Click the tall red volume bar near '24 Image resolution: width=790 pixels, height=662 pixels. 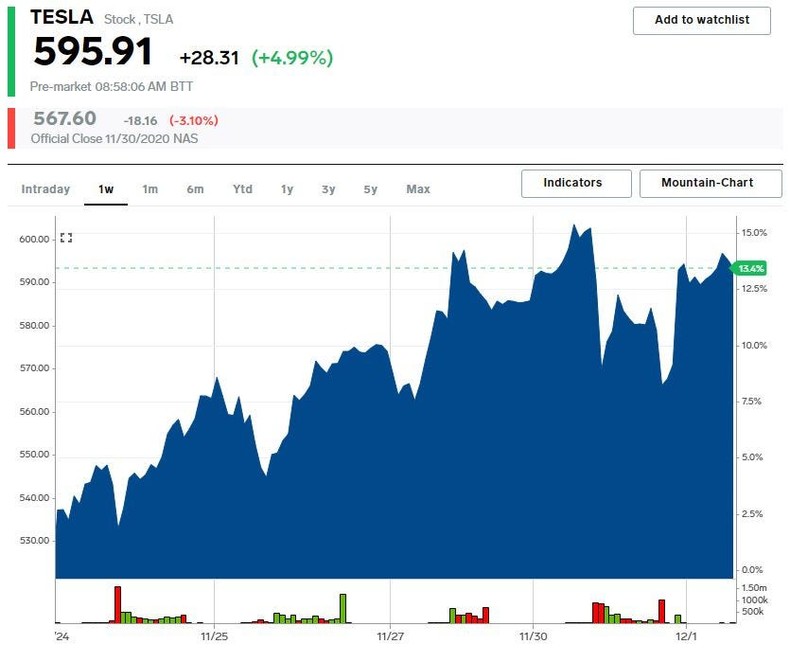117,604
